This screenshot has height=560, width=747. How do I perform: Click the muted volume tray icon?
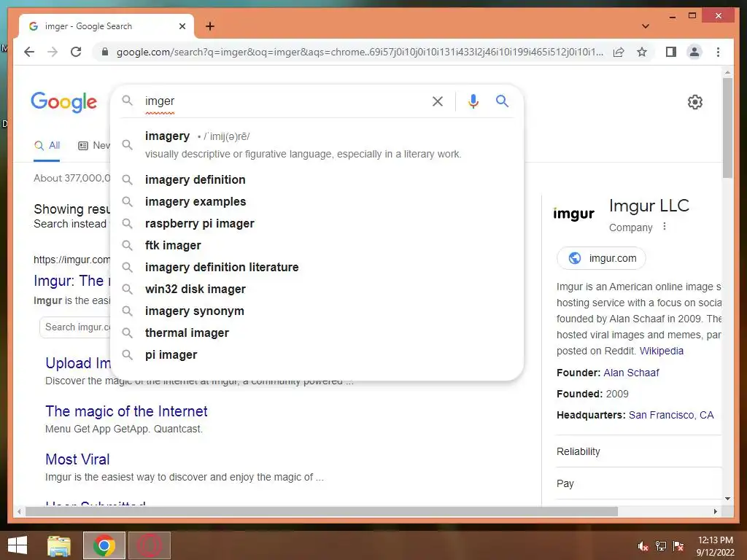tap(643, 546)
